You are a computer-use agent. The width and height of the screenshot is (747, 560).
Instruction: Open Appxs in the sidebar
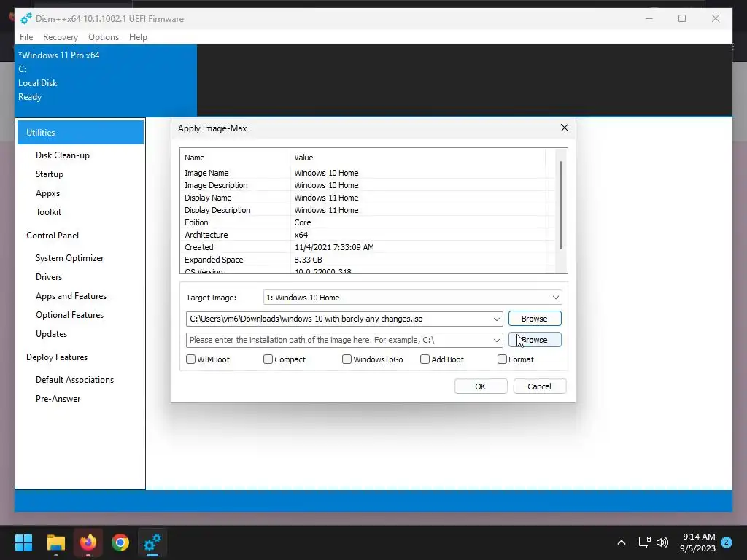coord(47,193)
